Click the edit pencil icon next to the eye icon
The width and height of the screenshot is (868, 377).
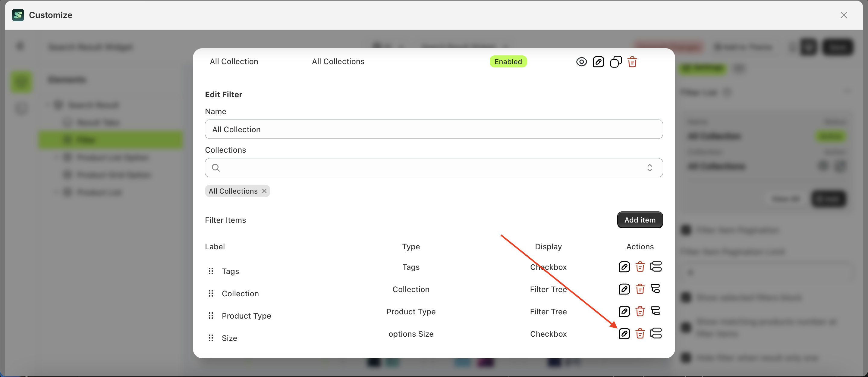[599, 62]
